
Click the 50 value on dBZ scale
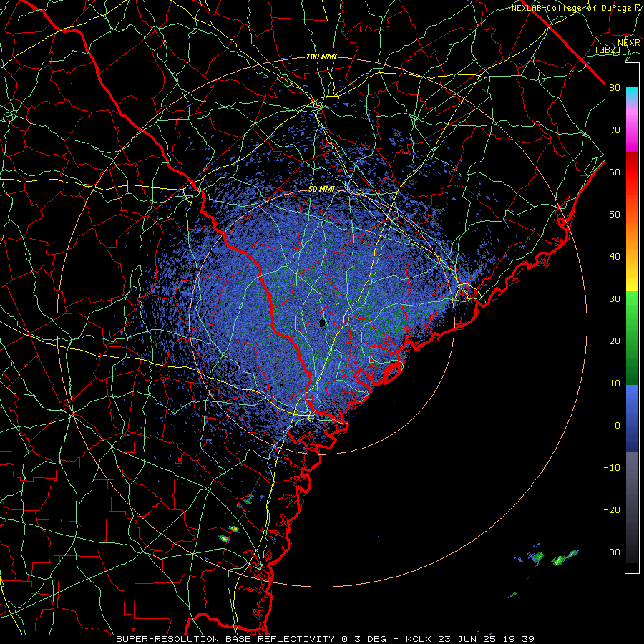pyautogui.click(x=615, y=215)
